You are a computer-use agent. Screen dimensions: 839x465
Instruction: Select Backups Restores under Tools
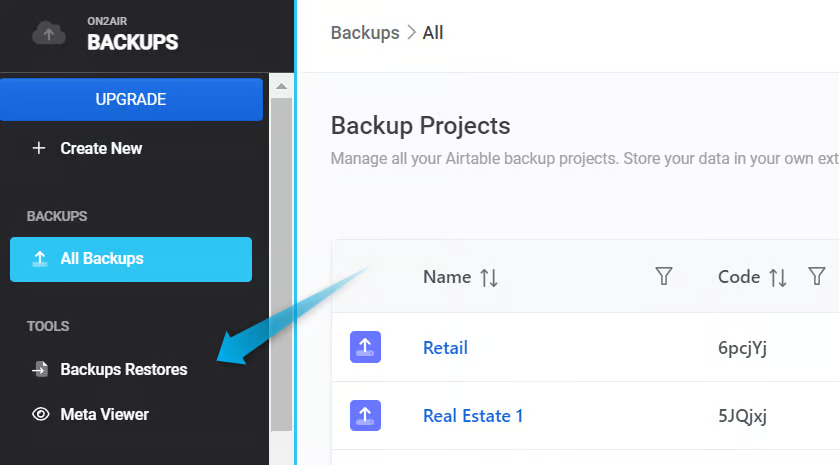tap(123, 370)
